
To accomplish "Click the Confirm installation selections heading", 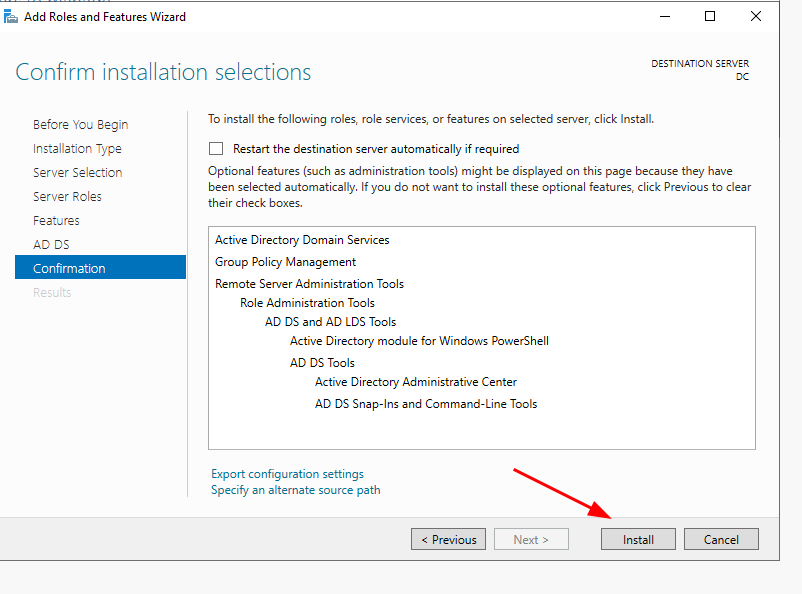I will pos(163,72).
